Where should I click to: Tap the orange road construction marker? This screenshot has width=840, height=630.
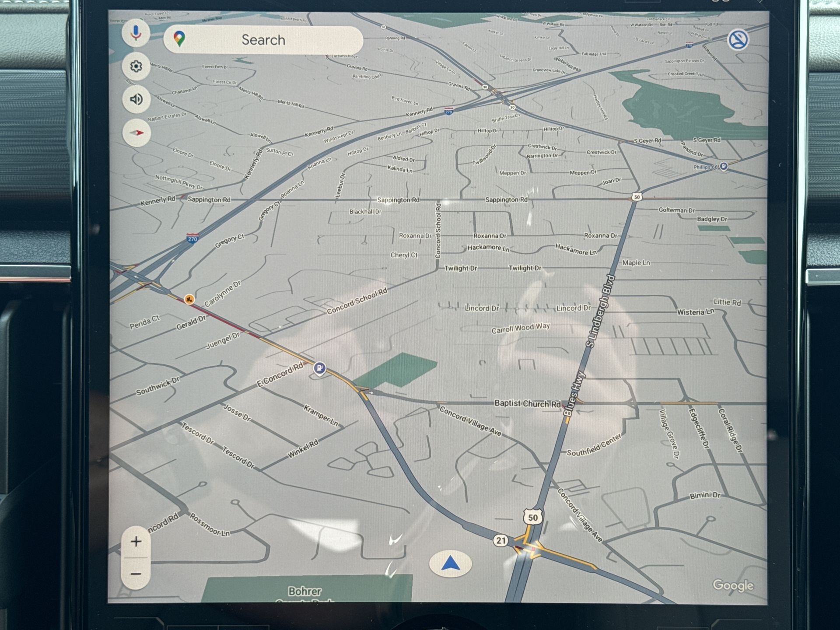(x=189, y=299)
